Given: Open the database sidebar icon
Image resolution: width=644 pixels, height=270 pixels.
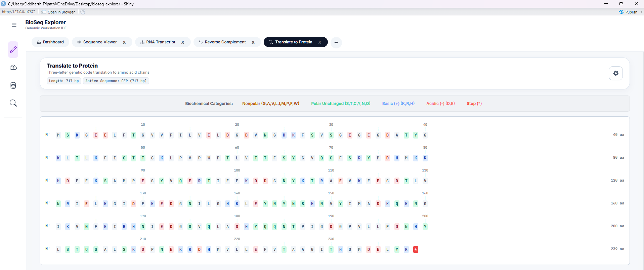Looking at the screenshot, I should coord(13,85).
